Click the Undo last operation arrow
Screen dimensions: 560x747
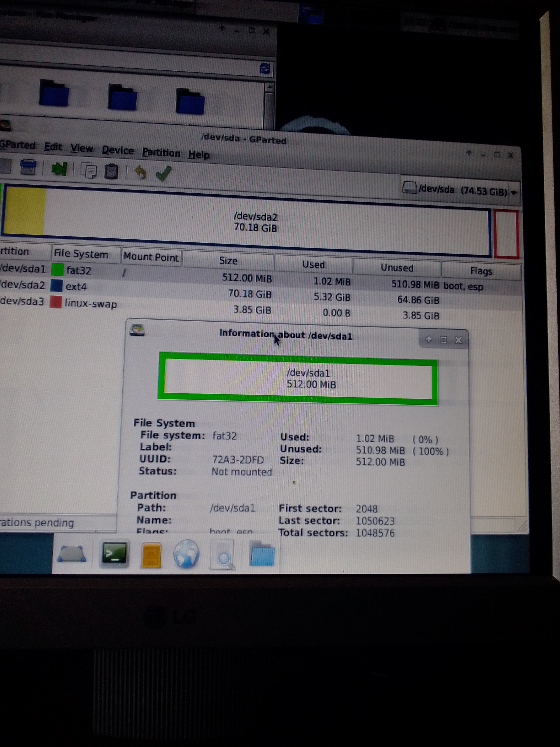(140, 173)
